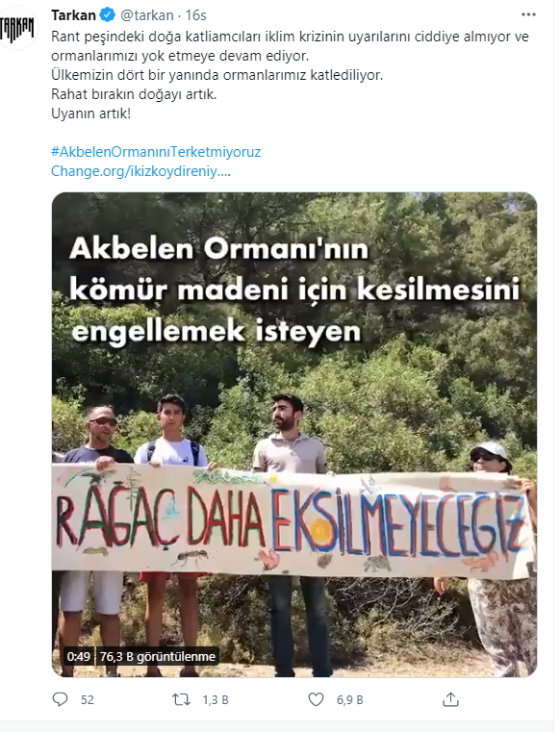Click the 0:49 video duration badge
This screenshot has width=560, height=732.
(79, 656)
